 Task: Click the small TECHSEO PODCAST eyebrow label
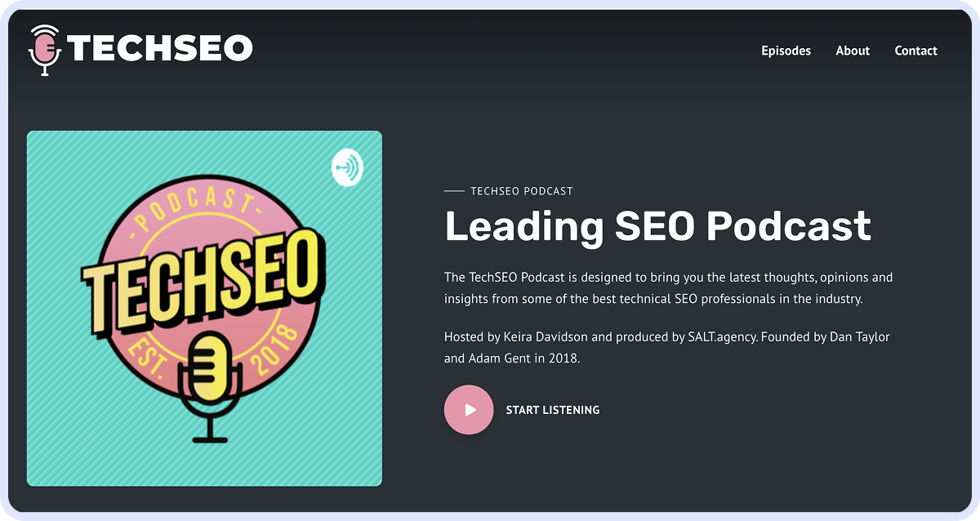521,191
